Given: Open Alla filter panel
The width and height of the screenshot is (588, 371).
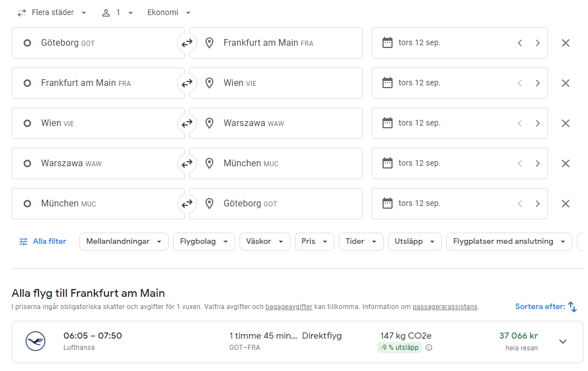Looking at the screenshot, I should (43, 242).
